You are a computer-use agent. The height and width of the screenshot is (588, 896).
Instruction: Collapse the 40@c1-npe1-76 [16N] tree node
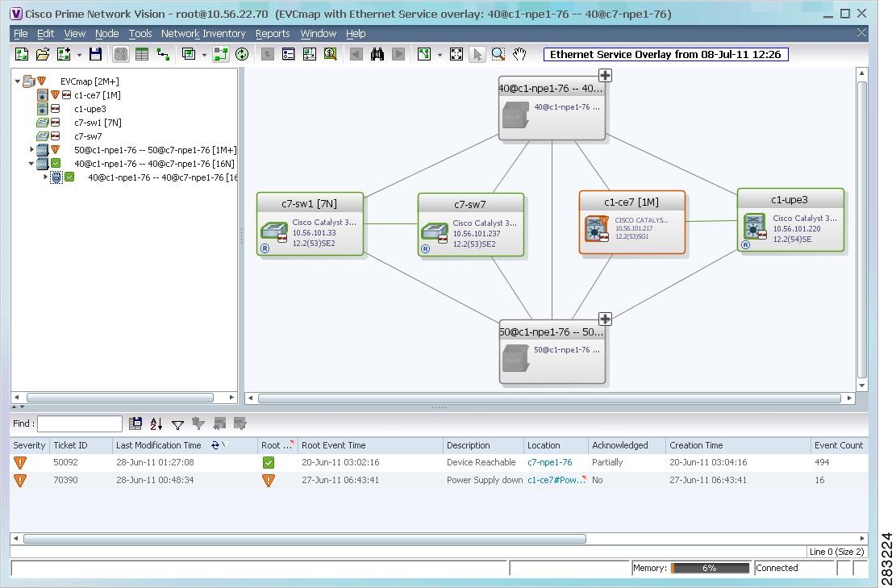point(31,164)
